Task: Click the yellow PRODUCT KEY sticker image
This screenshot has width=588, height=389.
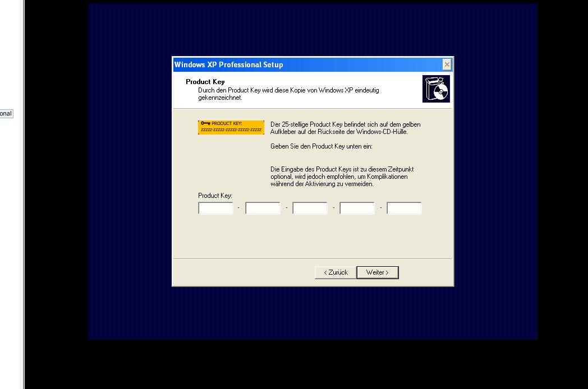Action: 231,127
